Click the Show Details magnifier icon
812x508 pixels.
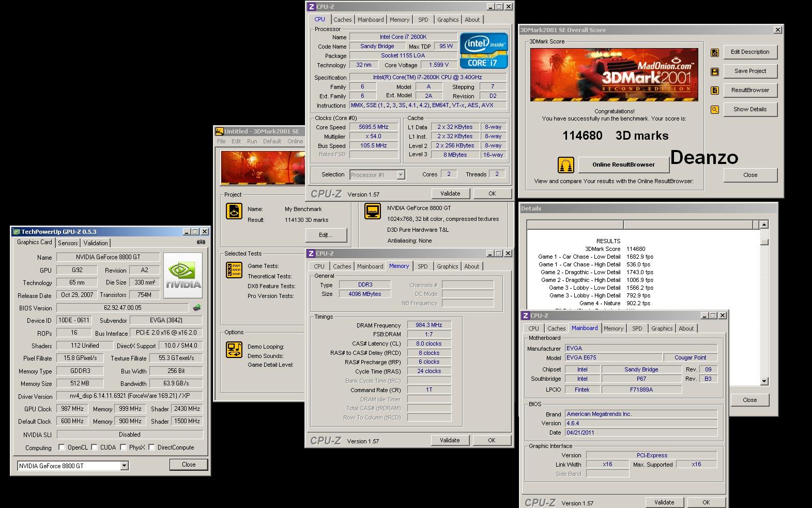[714, 110]
